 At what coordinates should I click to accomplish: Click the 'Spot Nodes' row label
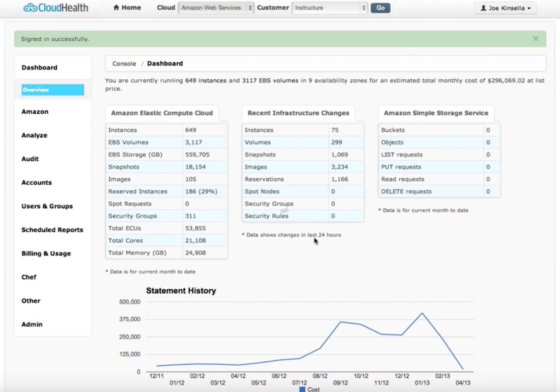[262, 191]
